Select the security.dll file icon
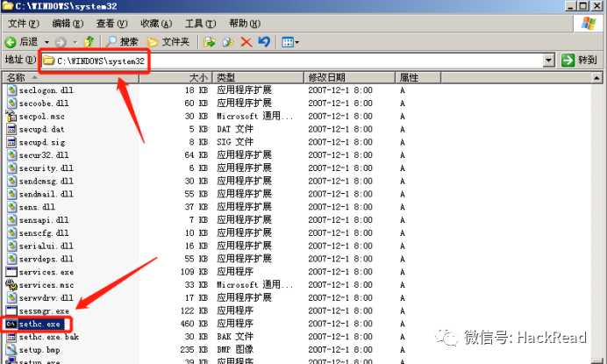 11,168
